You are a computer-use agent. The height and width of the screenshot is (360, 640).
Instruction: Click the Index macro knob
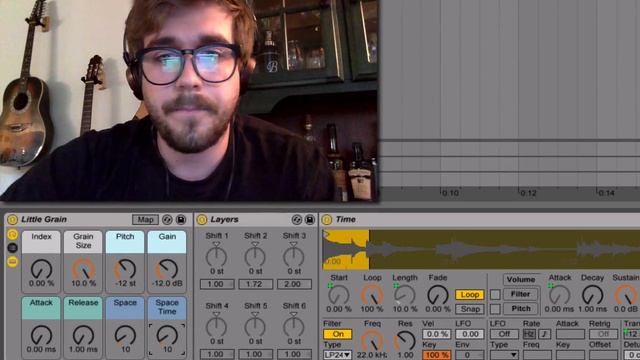(41, 269)
